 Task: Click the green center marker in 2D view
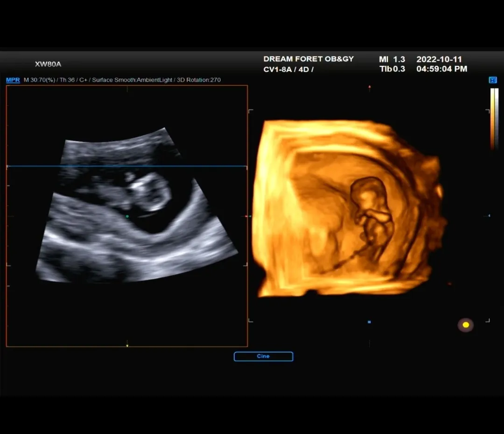click(x=127, y=216)
